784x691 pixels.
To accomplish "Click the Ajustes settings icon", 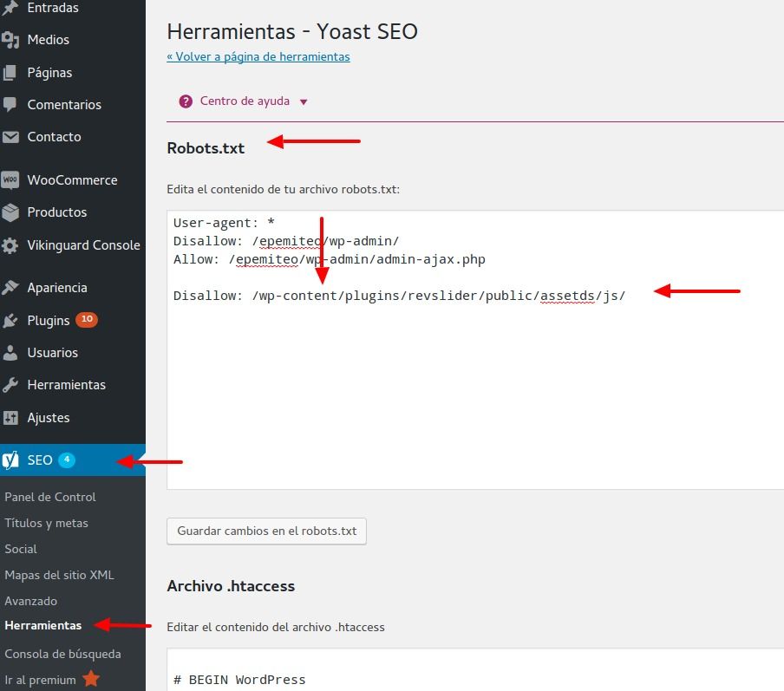I will pyautogui.click(x=10, y=418).
